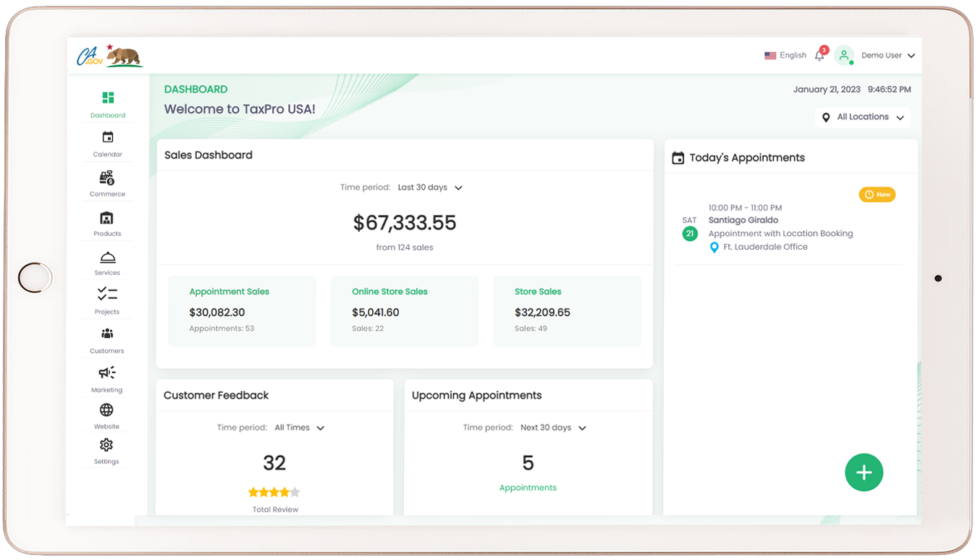
Task: Click the Total Review label
Action: coord(276,509)
